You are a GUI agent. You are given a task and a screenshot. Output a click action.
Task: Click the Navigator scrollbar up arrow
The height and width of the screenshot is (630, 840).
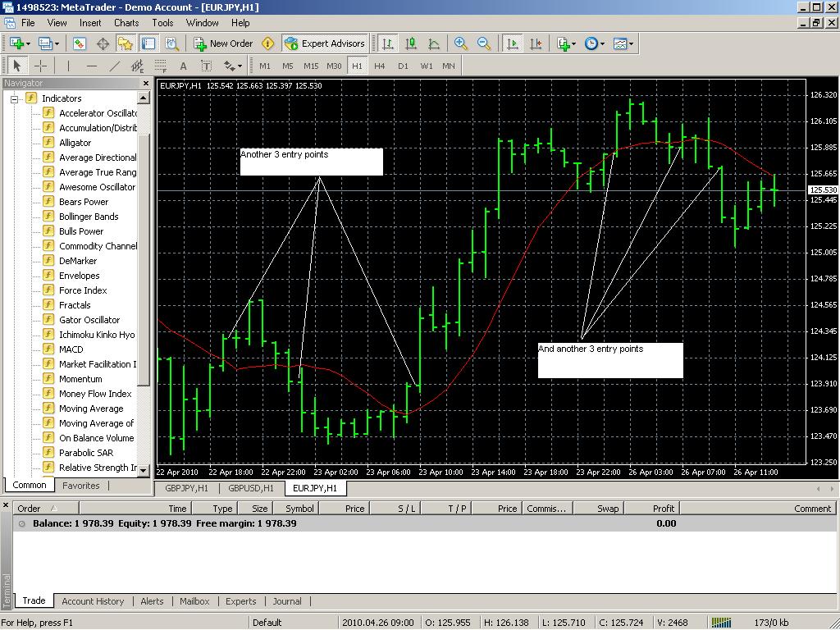143,98
